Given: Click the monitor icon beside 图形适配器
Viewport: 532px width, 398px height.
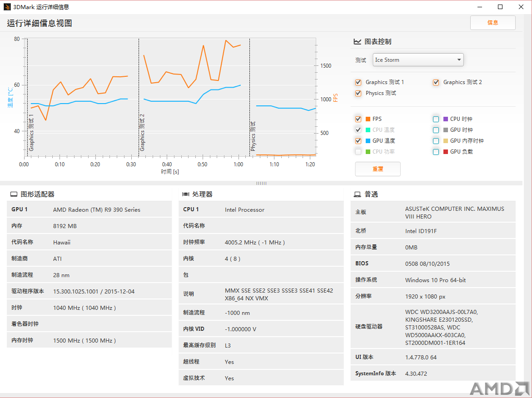Looking at the screenshot, I should [x=14, y=194].
